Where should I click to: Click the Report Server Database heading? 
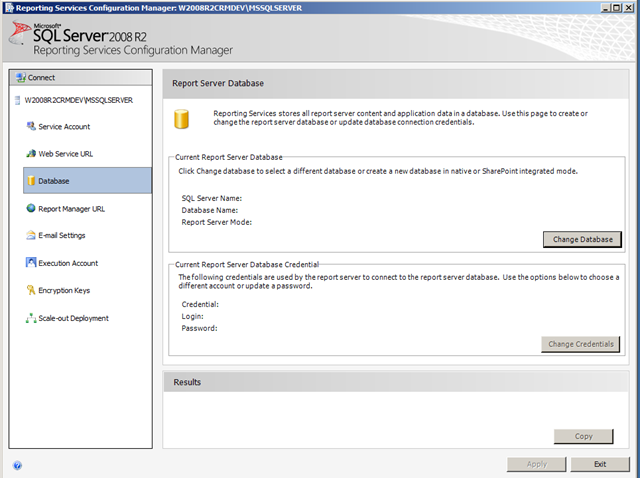pos(218,83)
